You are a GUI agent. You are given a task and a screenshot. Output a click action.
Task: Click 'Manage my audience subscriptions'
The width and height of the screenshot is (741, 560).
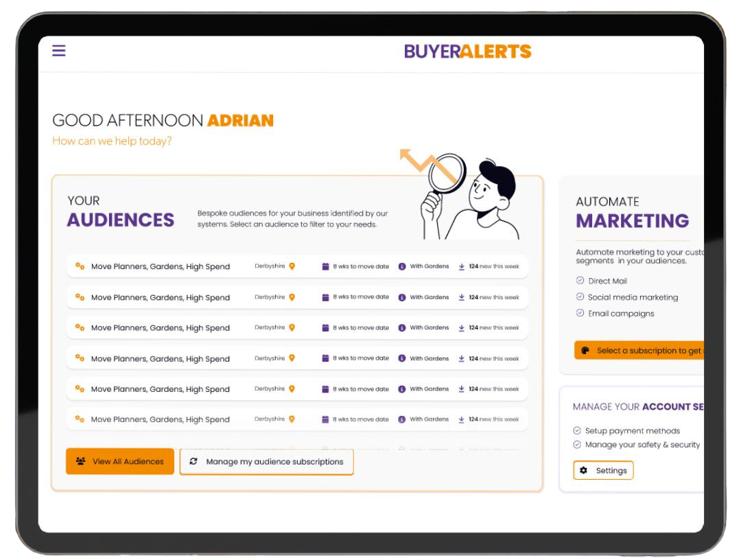(266, 462)
